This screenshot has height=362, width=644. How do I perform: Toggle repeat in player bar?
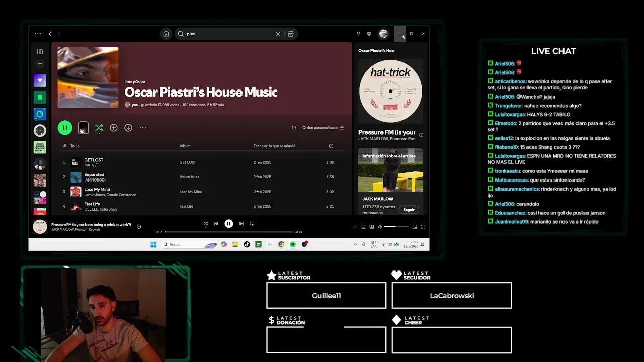click(252, 224)
